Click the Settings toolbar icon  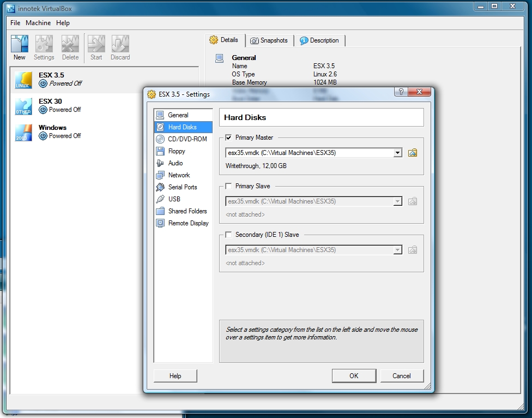[44, 44]
